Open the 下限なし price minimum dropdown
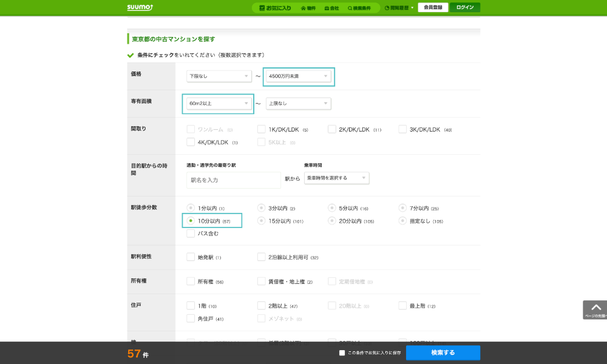Screen dimensions: 607x364 (219, 76)
